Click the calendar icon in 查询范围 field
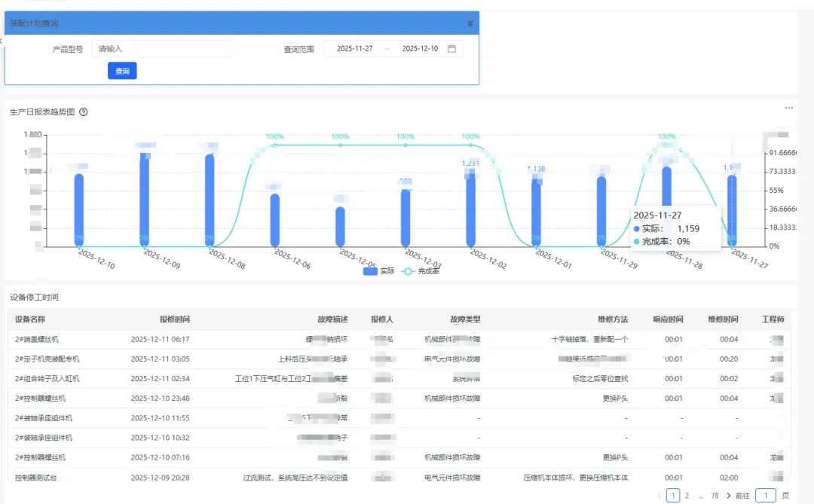Viewport: 814px width, 504px height. [452, 49]
